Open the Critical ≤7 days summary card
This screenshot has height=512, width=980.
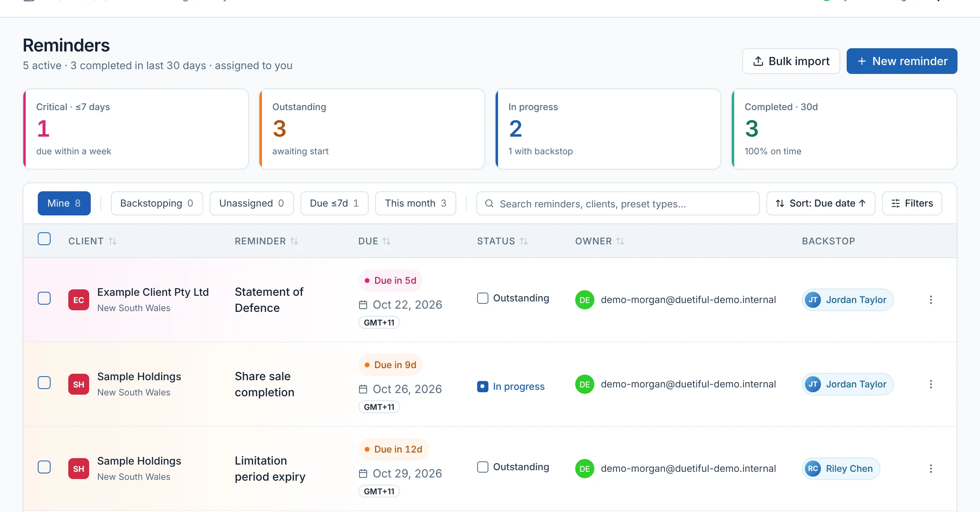click(136, 129)
